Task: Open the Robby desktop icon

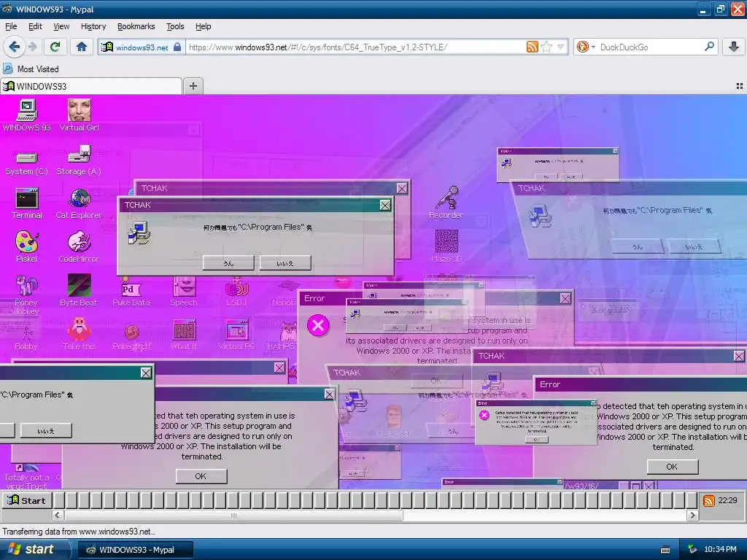Action: [x=26, y=335]
